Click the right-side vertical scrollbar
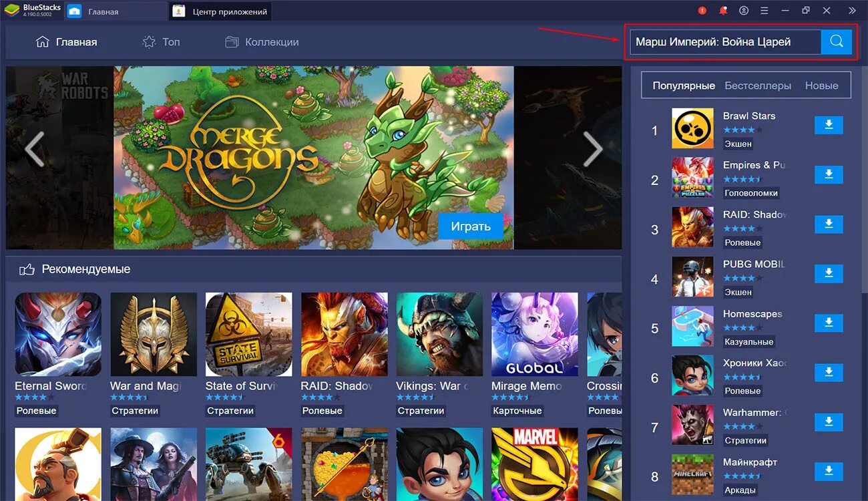The height and width of the screenshot is (501, 868). 864,180
